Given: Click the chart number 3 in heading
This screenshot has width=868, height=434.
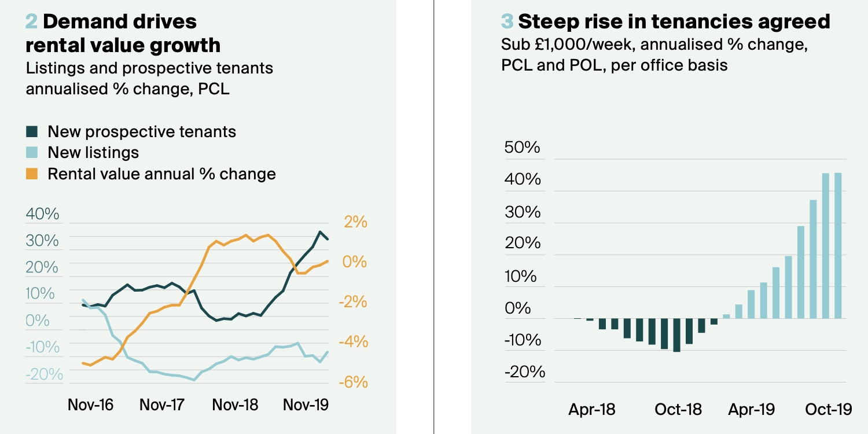Looking at the screenshot, I should pyautogui.click(x=506, y=22).
